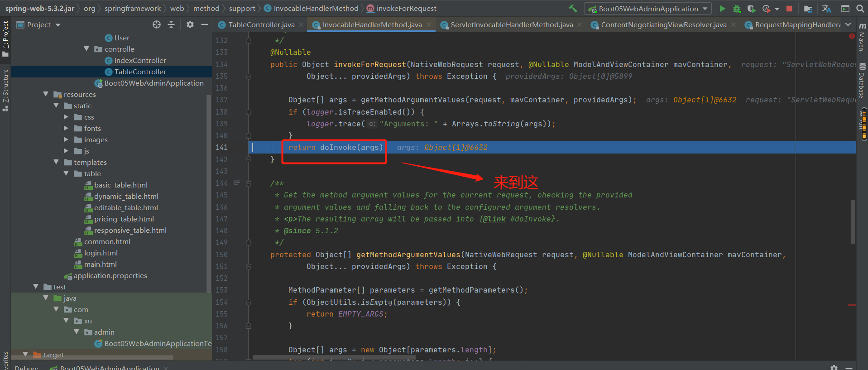Open the Maven tool window
This screenshot has height=370, width=868.
click(x=862, y=37)
